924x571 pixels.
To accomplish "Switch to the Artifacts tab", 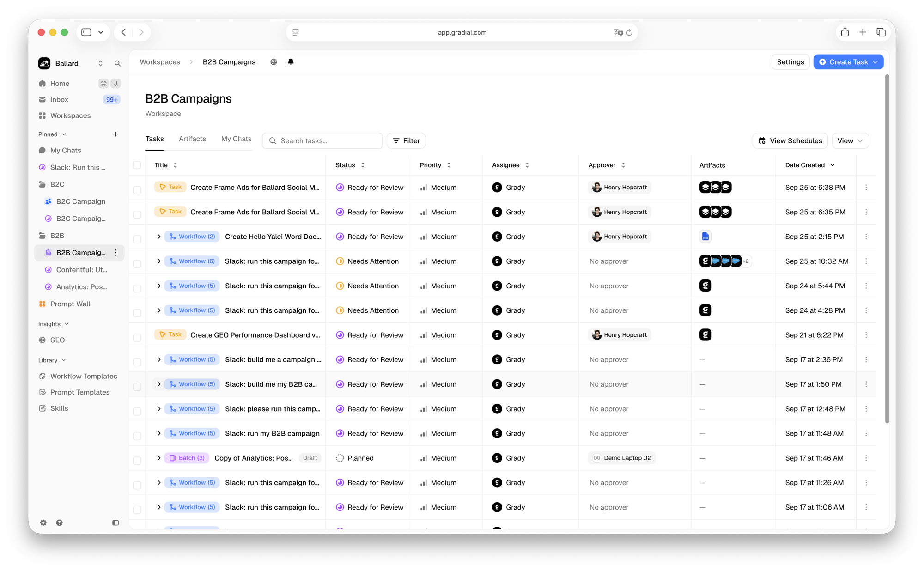I will click(x=192, y=139).
